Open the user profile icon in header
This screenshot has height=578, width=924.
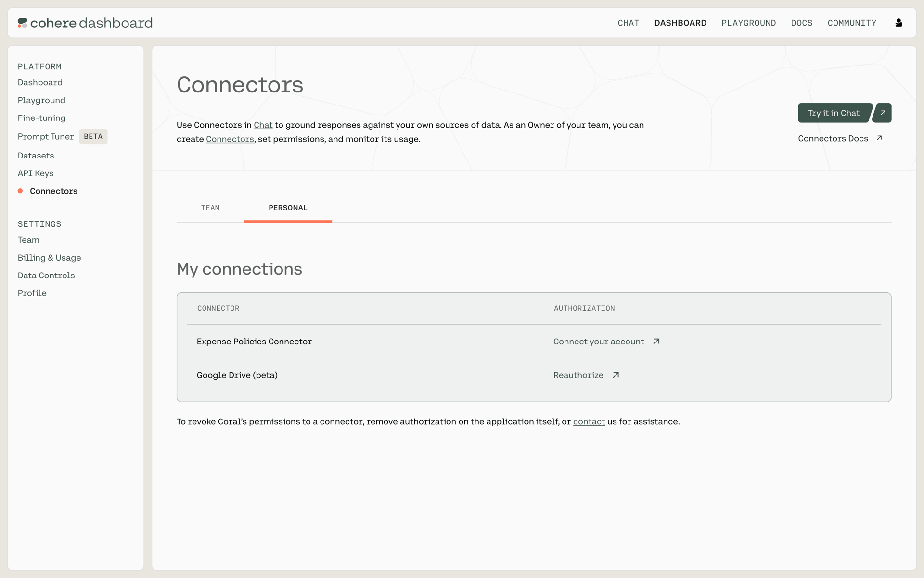point(898,23)
